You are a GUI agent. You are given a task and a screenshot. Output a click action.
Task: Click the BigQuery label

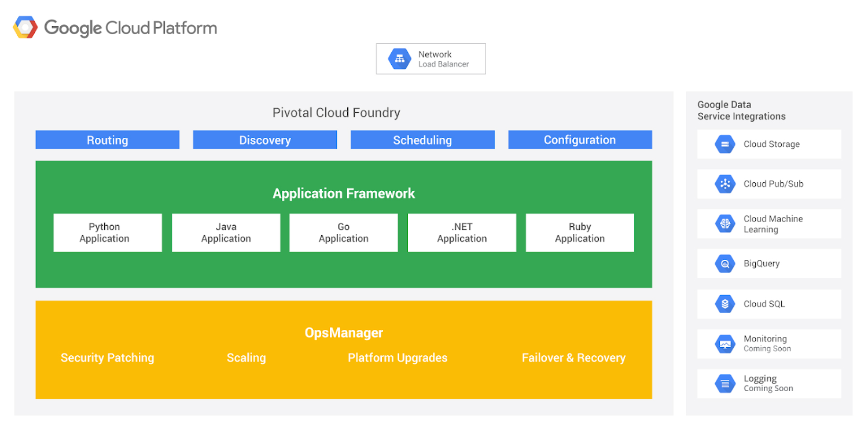pyautogui.click(x=762, y=264)
